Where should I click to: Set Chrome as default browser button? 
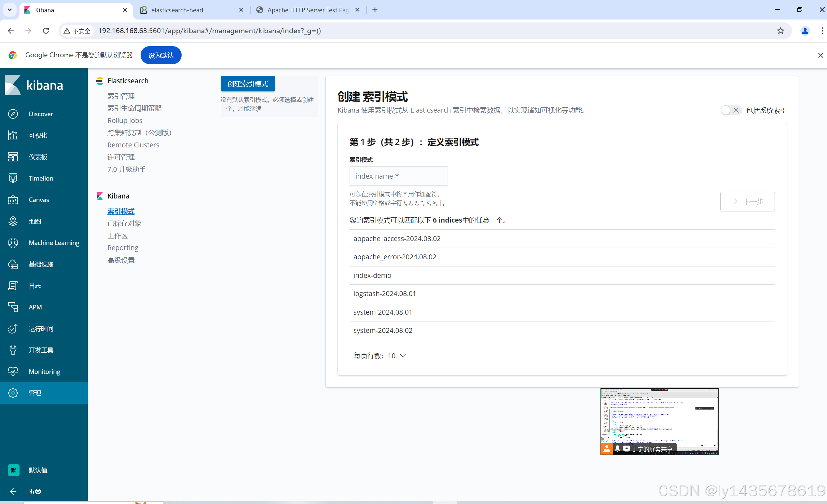161,55
